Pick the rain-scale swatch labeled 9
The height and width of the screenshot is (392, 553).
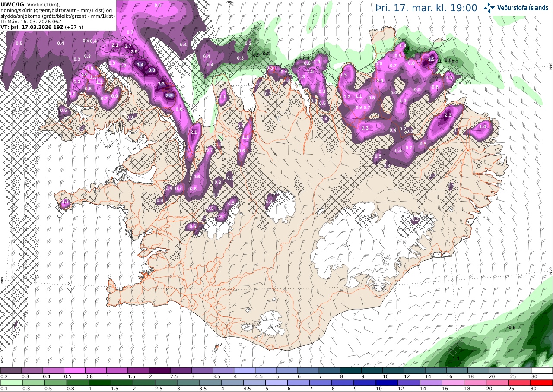coord(365,383)
